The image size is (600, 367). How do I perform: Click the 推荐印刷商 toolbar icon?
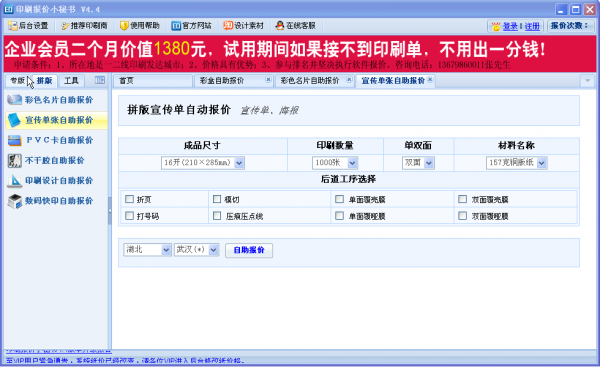click(x=65, y=26)
